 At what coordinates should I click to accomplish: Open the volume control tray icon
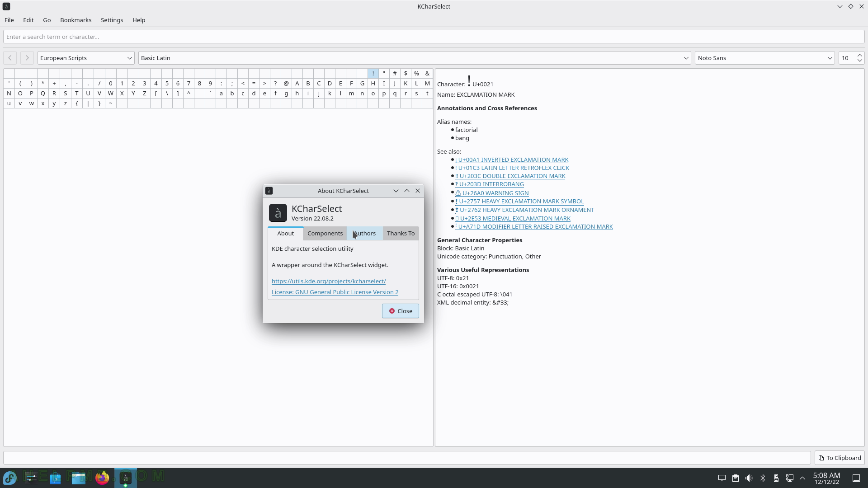click(x=749, y=478)
